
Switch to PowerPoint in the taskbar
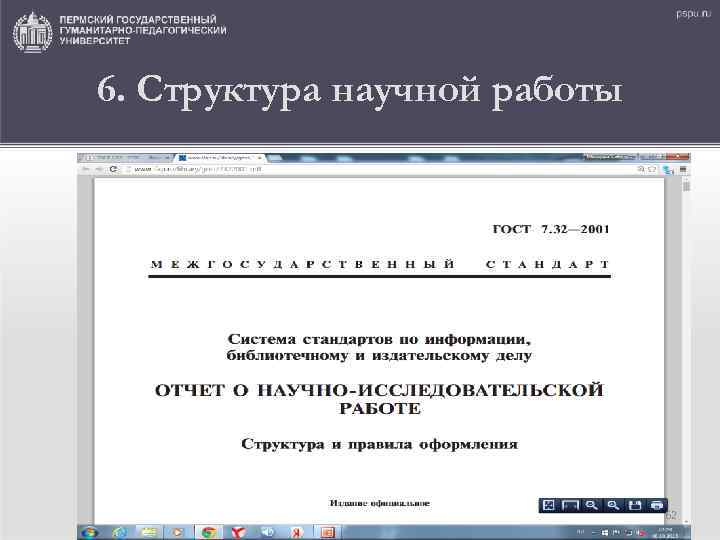[328, 533]
